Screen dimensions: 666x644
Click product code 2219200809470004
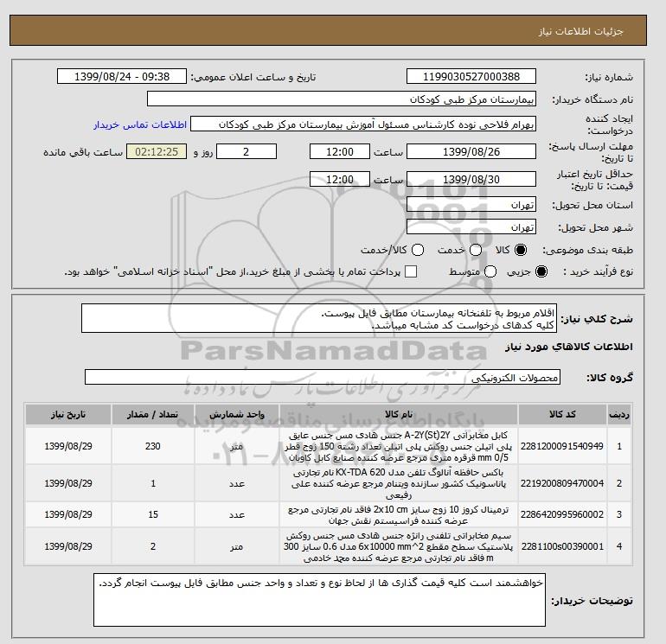pyautogui.click(x=562, y=483)
